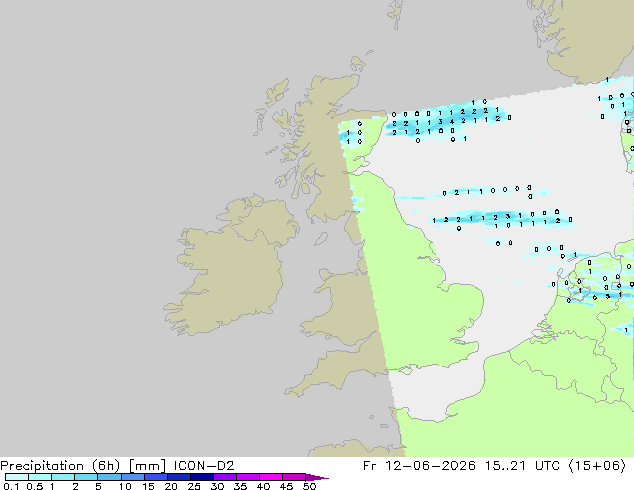Click the legend value '0.1'
634x490 pixels.
pyautogui.click(x=11, y=486)
